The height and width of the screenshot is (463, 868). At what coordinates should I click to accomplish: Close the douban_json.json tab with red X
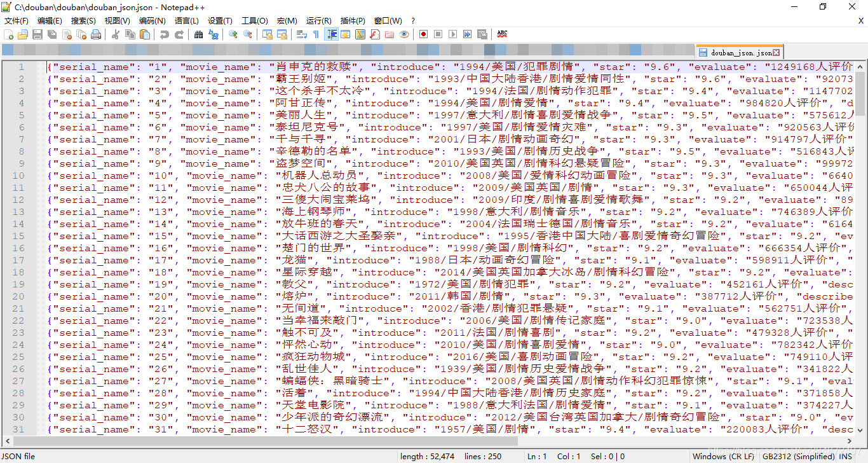point(776,53)
